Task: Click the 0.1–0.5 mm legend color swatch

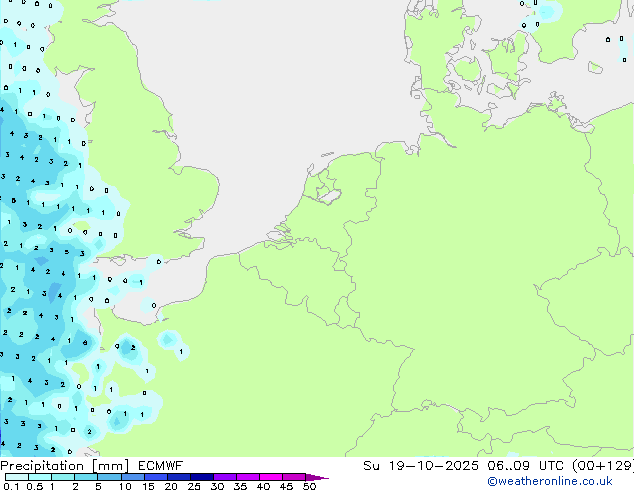Action: (17, 477)
